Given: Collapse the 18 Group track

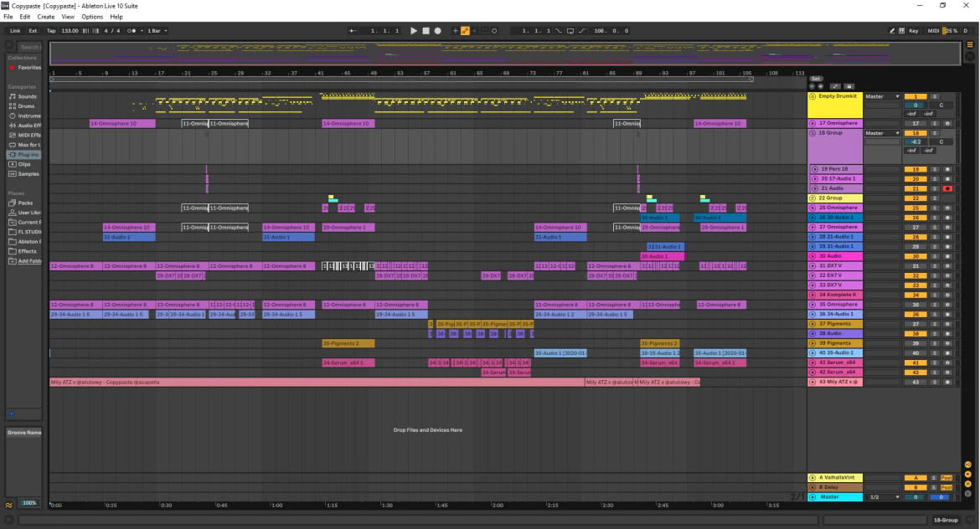Looking at the screenshot, I should [x=812, y=133].
